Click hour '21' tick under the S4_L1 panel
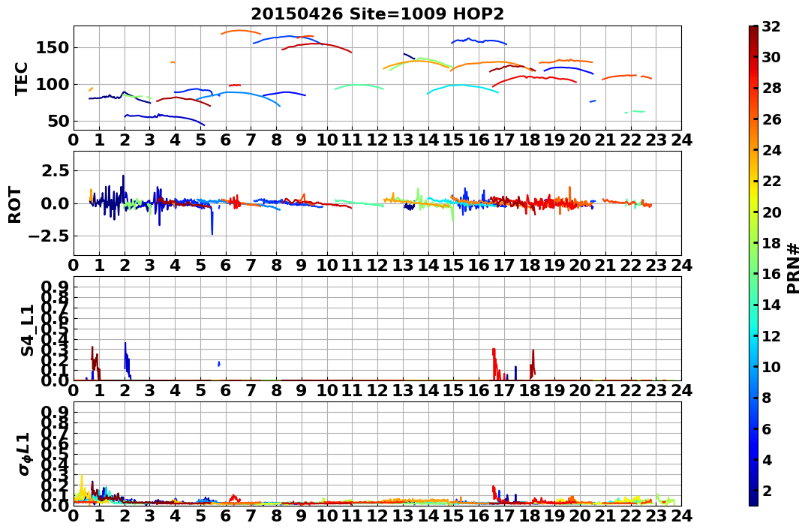Image resolution: width=808 pixels, height=532 pixels. (605, 390)
